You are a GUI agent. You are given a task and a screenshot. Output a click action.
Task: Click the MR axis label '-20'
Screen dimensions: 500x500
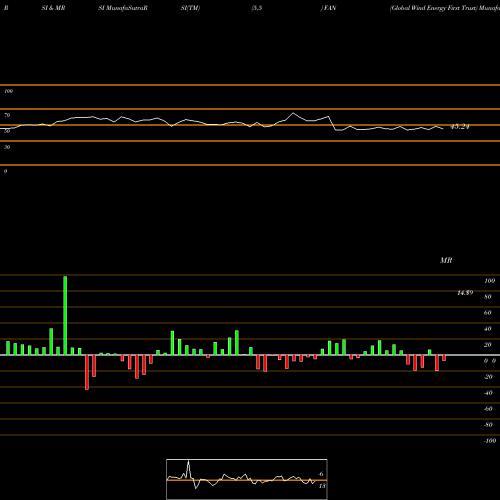488,377
